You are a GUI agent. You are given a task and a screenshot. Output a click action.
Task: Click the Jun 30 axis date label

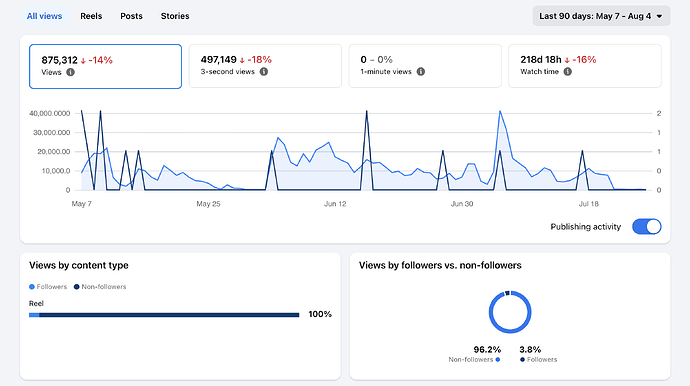(462, 204)
